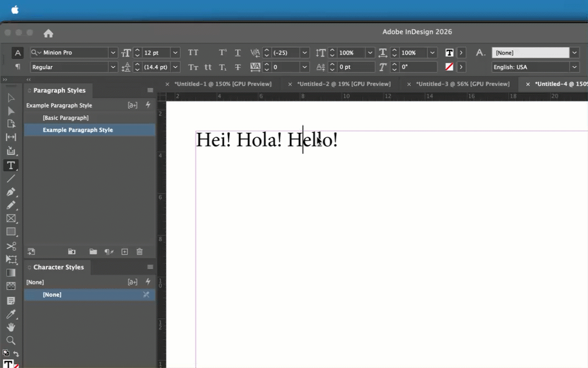This screenshot has width=588, height=368.
Task: Toggle All Caps (TT)
Action: click(193, 52)
